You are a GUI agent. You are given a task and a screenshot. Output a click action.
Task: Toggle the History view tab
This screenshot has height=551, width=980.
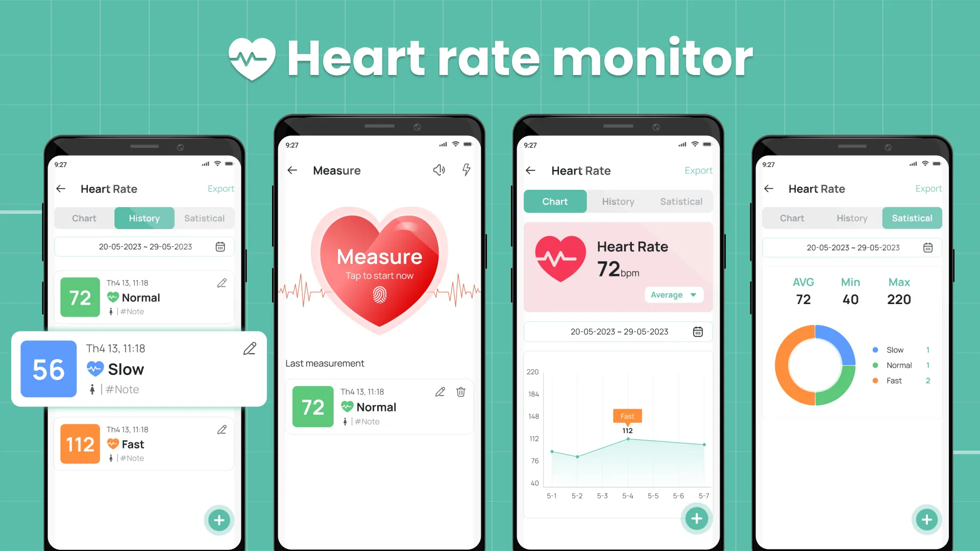click(144, 217)
